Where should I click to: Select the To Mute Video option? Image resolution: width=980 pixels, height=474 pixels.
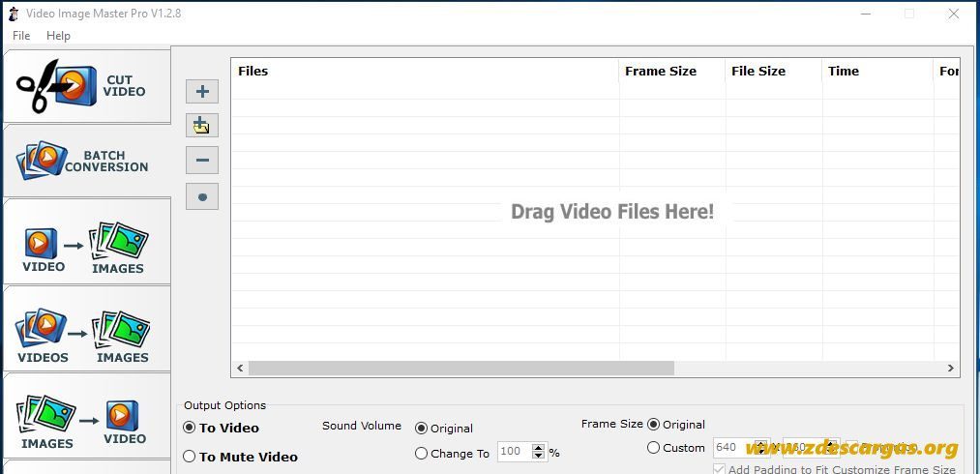241,458
